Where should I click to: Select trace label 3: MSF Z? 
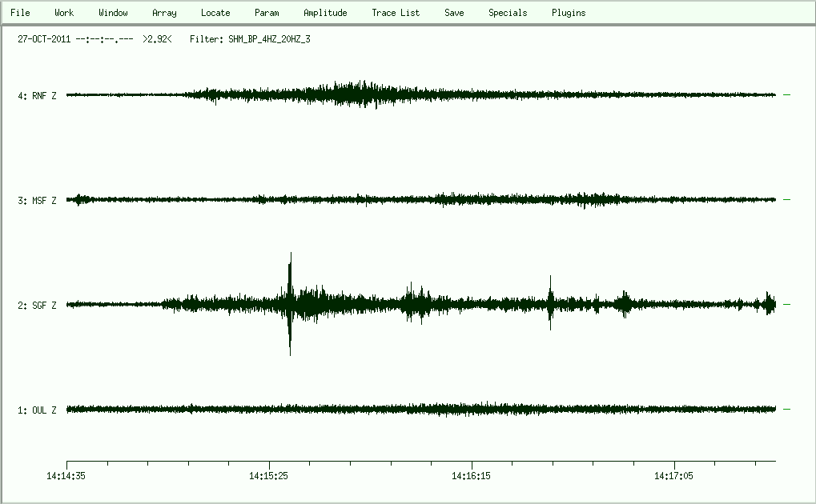click(37, 201)
